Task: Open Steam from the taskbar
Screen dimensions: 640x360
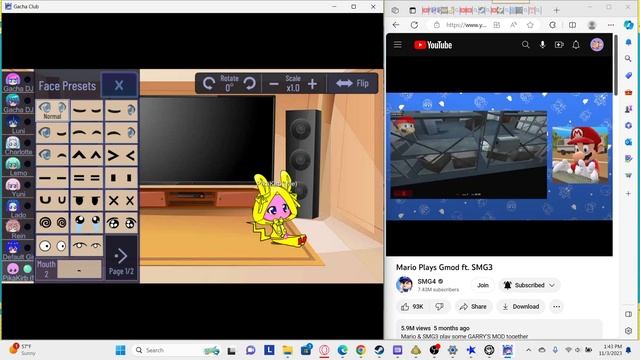Action: pyautogui.click(x=379, y=350)
